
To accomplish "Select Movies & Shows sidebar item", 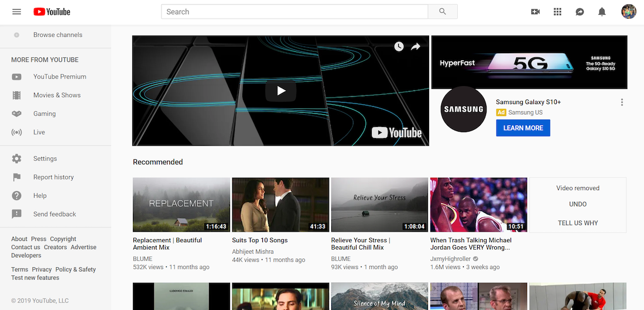I will click(57, 95).
